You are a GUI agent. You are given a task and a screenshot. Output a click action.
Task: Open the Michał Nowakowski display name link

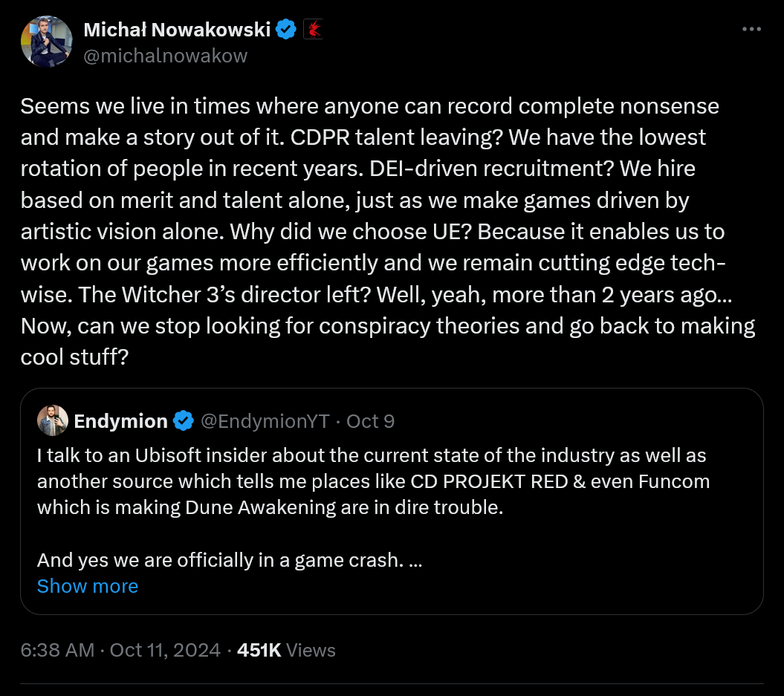[177, 30]
